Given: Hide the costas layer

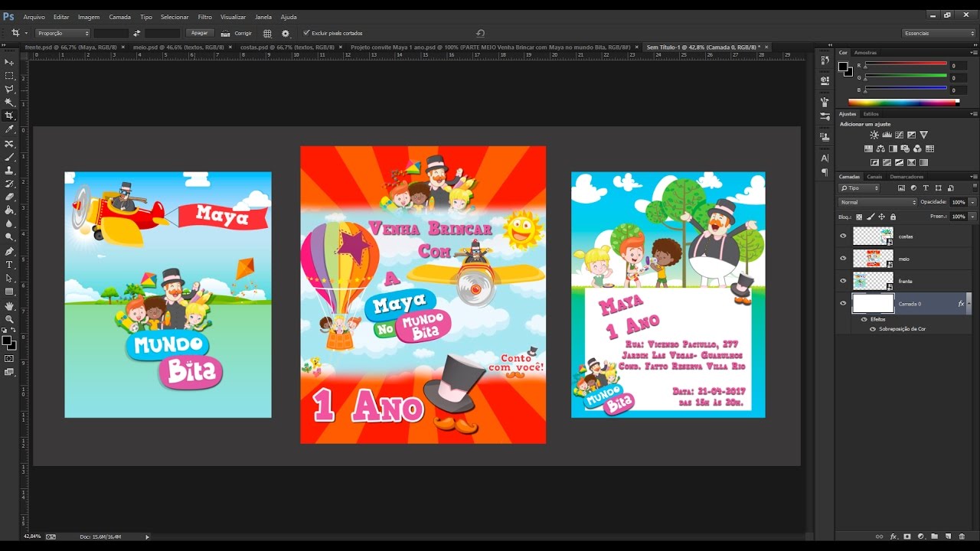Looking at the screenshot, I should [x=843, y=236].
